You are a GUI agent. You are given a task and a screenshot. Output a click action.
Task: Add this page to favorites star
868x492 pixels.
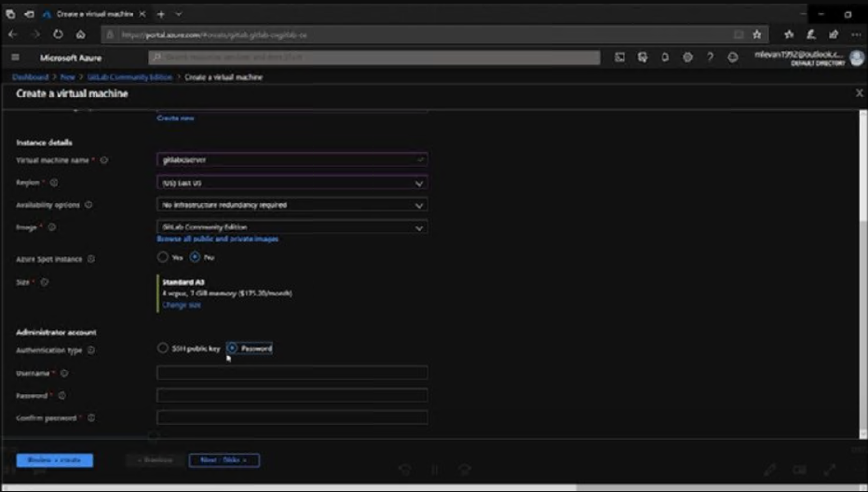click(757, 34)
